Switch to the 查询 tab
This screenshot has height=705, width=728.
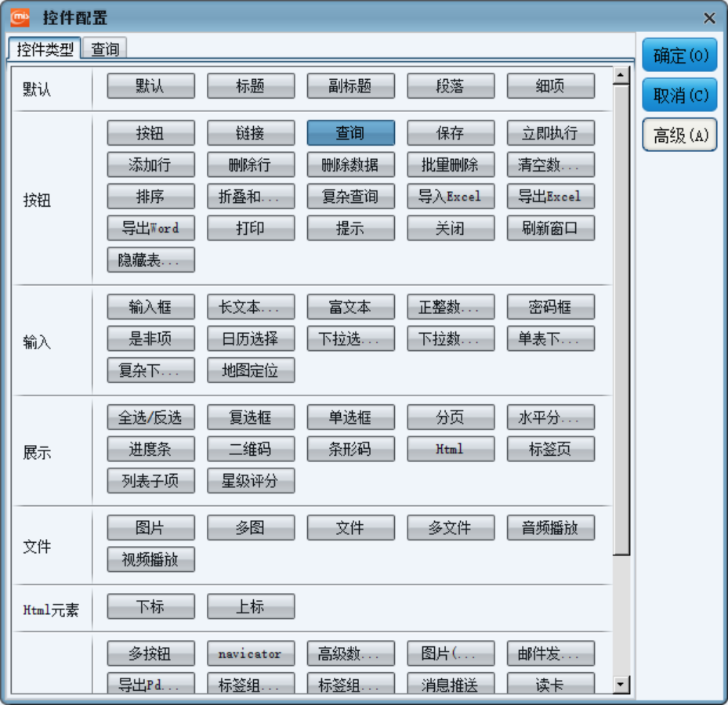click(x=105, y=49)
